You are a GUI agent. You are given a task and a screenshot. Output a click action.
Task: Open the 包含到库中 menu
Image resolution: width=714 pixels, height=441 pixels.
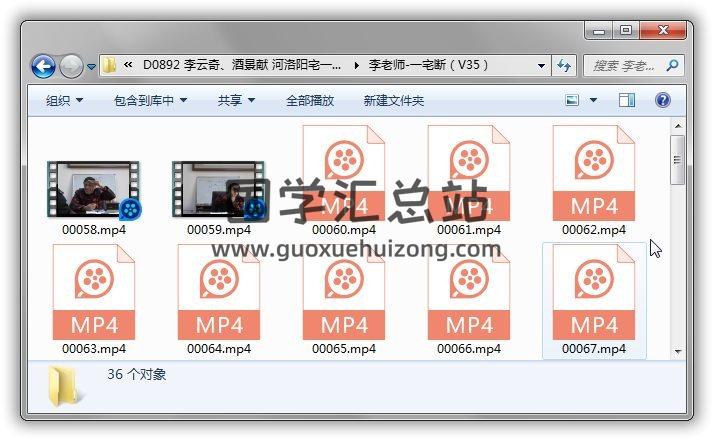pos(150,100)
